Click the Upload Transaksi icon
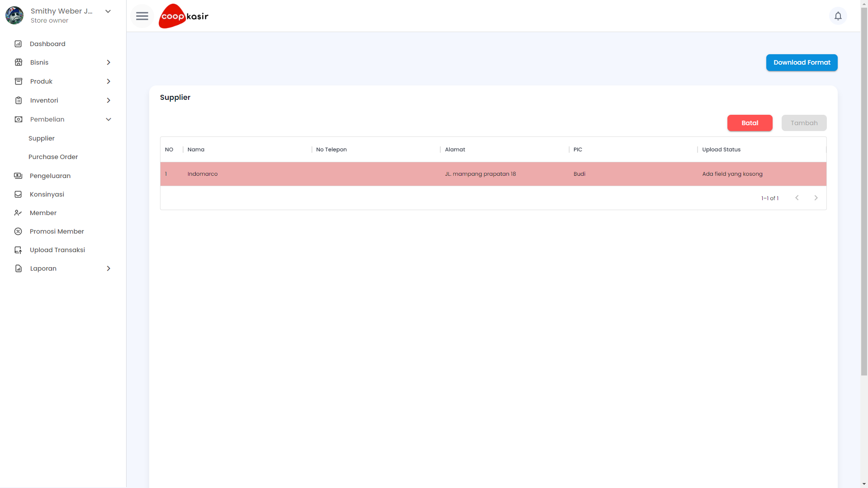The height and width of the screenshot is (488, 868). (18, 250)
